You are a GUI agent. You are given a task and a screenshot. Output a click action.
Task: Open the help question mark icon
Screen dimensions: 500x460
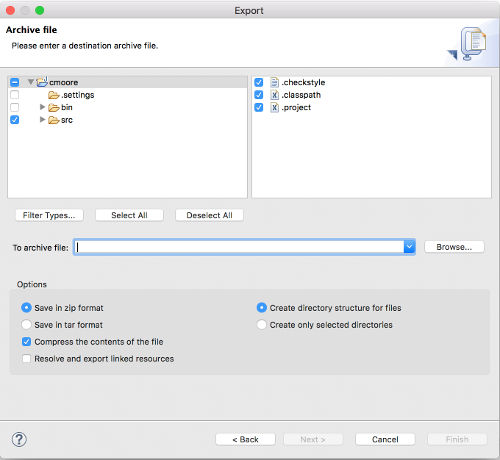(x=19, y=440)
